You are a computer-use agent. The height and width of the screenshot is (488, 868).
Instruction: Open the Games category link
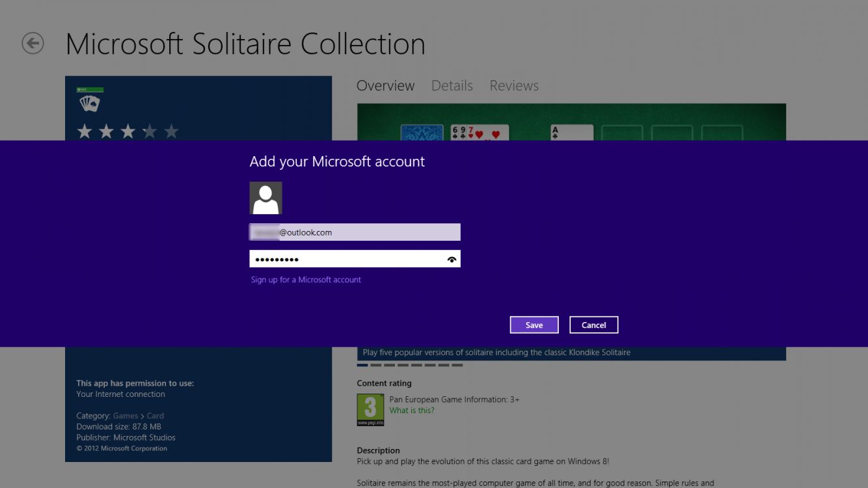click(x=125, y=415)
